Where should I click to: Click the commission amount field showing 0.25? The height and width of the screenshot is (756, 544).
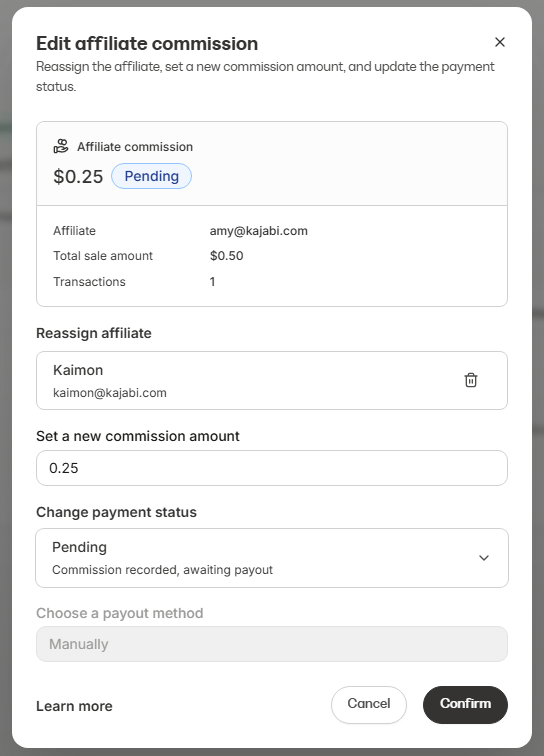[272, 468]
